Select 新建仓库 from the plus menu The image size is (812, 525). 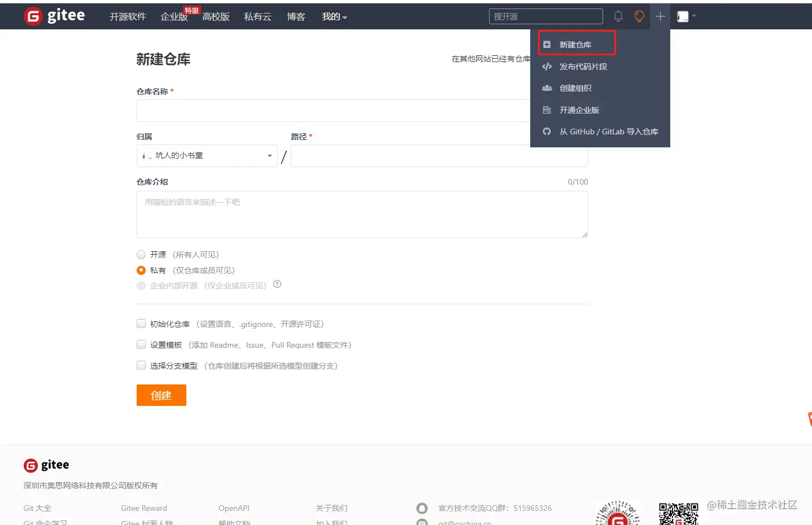tap(576, 45)
